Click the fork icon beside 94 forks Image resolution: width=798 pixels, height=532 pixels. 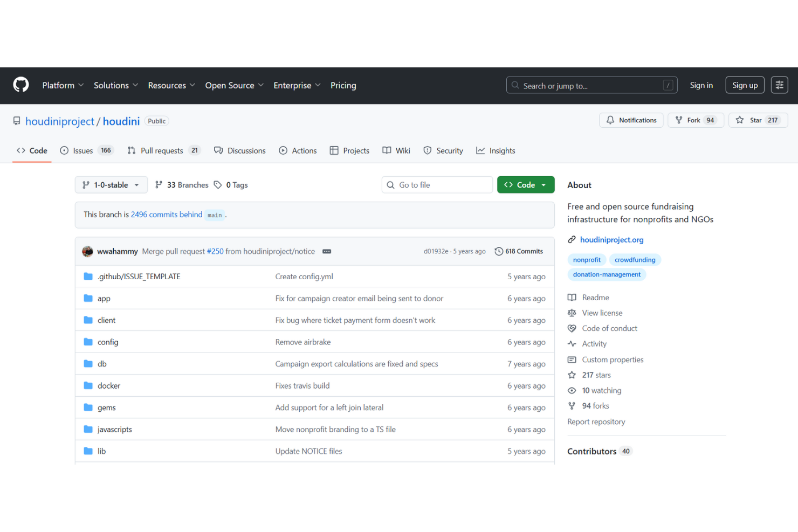pos(572,406)
